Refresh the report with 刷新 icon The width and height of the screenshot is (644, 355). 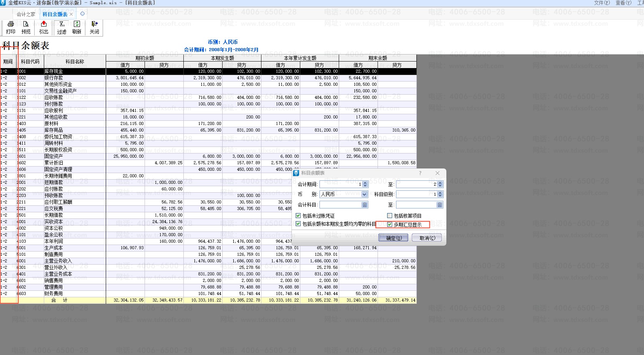coord(77,27)
